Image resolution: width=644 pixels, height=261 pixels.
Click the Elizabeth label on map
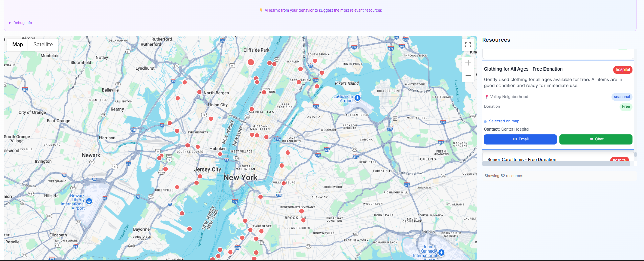(58, 235)
